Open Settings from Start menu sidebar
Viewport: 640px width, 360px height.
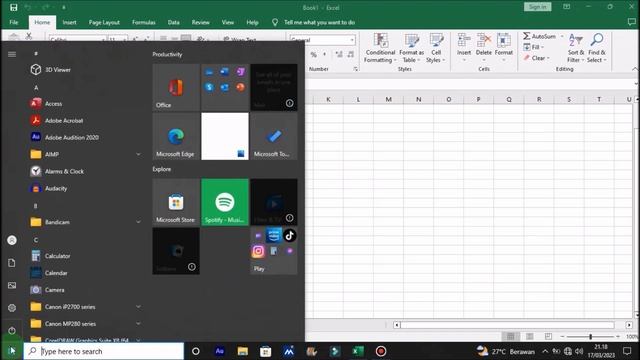[x=12, y=308]
